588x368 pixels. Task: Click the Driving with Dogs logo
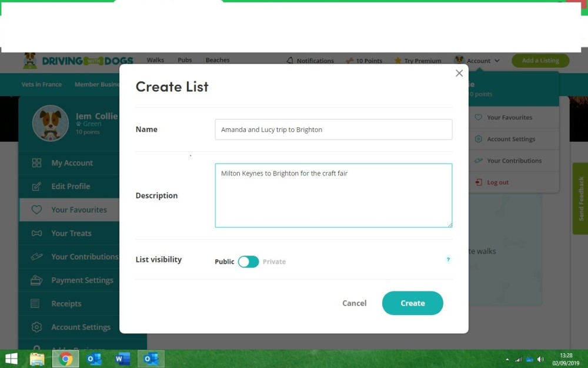tap(78, 61)
